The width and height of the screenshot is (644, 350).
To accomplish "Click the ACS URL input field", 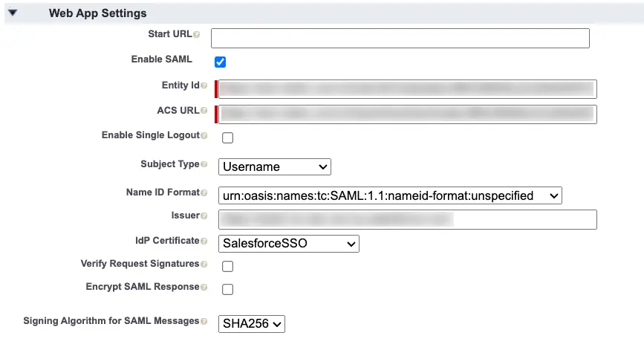I will pos(408,114).
